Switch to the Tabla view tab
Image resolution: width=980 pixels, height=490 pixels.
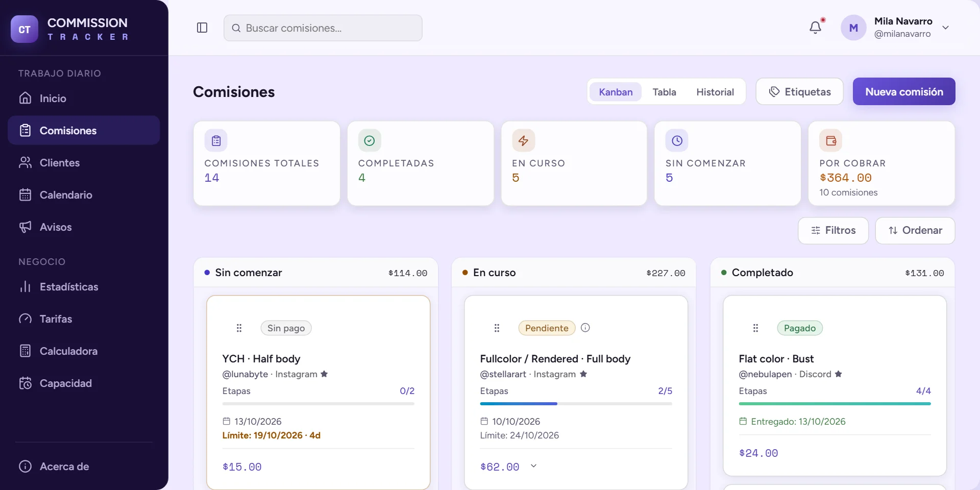click(664, 92)
